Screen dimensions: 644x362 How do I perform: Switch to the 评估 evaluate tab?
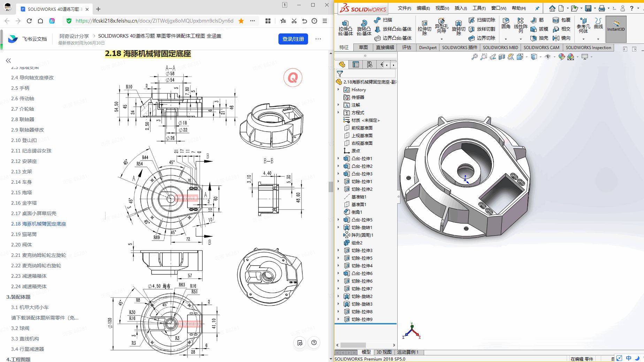click(407, 47)
